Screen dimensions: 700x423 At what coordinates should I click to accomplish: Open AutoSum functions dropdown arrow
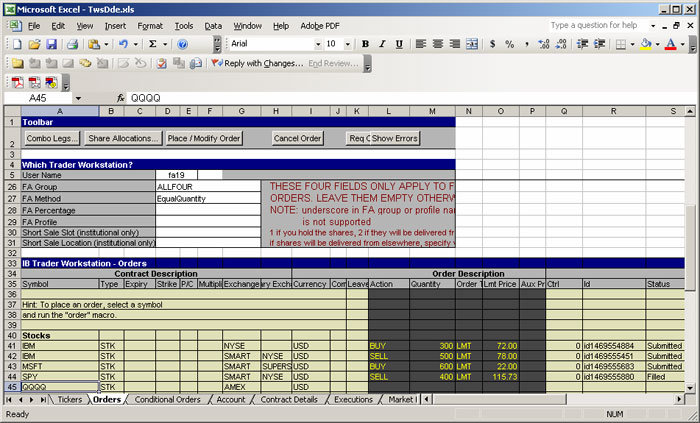(165, 44)
